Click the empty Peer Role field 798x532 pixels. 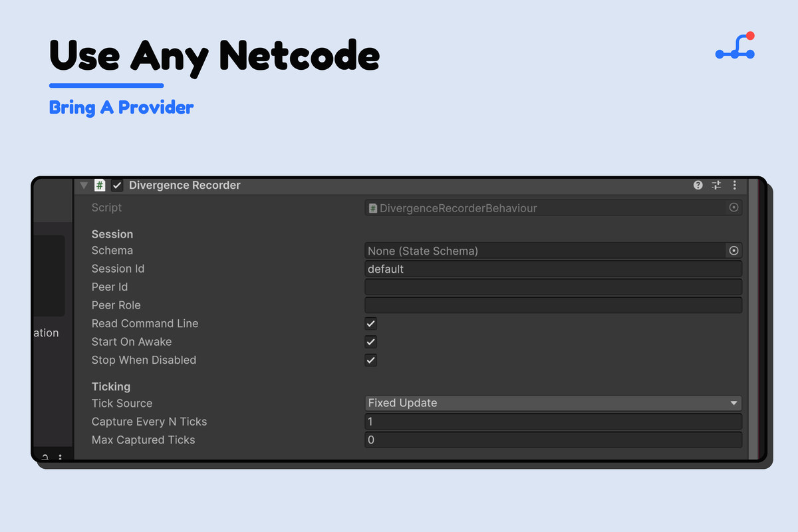553,305
